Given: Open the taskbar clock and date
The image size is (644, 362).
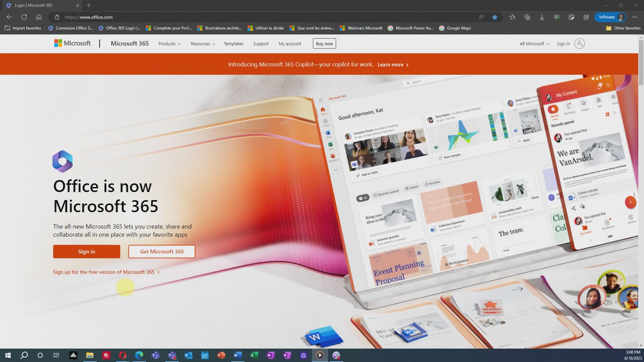Looking at the screenshot, I should click(633, 355).
